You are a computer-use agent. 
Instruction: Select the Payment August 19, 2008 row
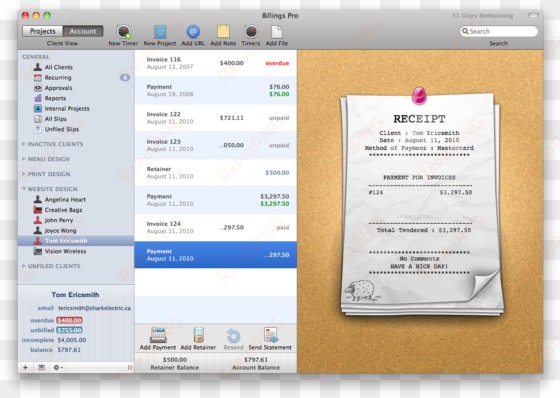tap(216, 90)
